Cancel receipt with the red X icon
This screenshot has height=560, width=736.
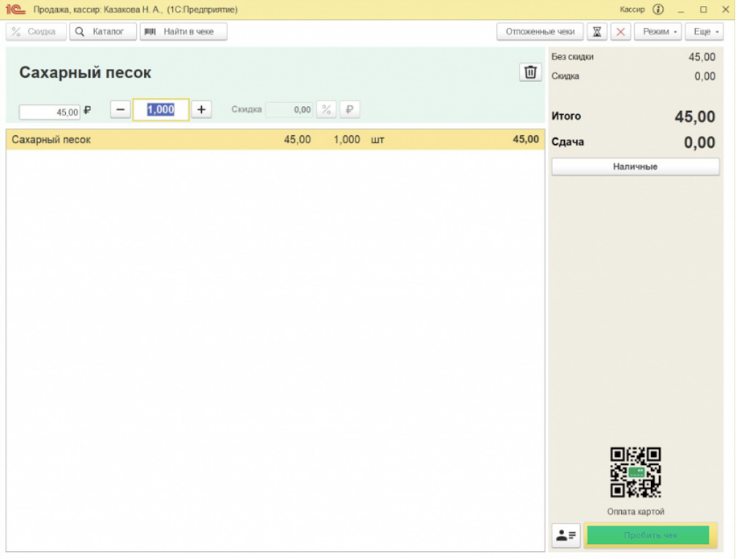tap(620, 32)
